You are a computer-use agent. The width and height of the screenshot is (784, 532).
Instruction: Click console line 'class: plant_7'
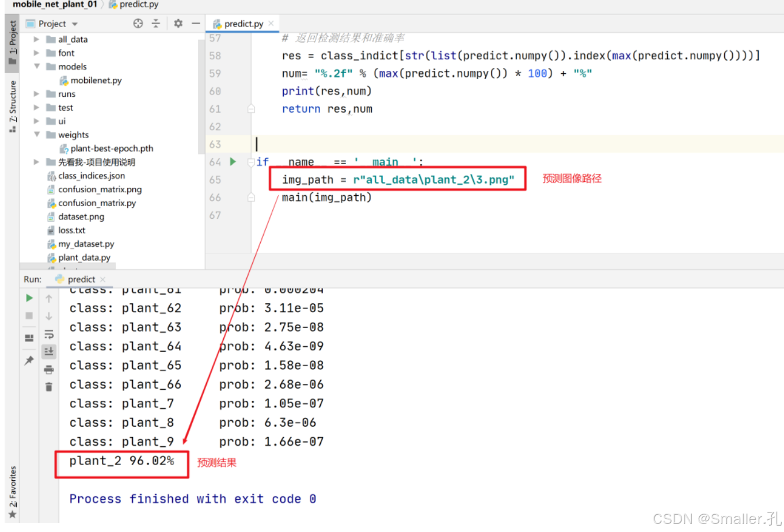[121, 404]
